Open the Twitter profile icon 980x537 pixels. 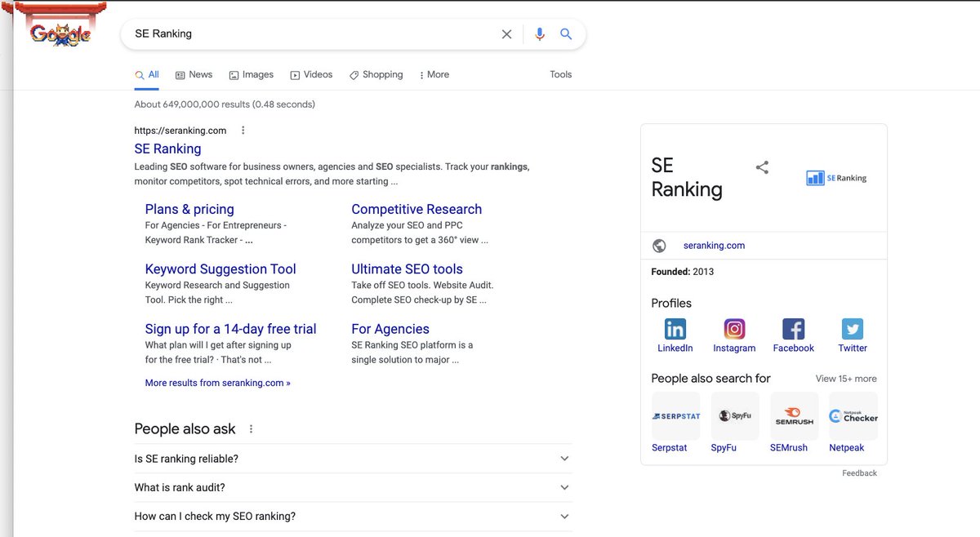click(853, 329)
